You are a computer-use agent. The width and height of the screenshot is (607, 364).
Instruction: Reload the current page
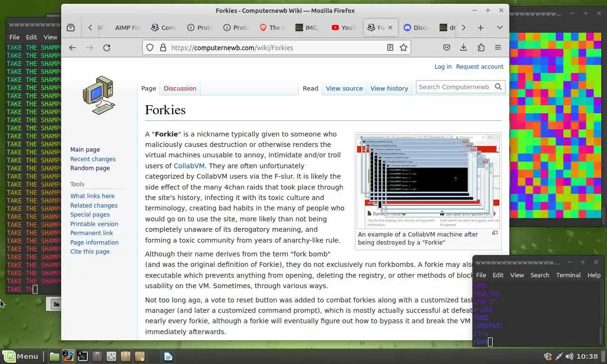point(107,47)
